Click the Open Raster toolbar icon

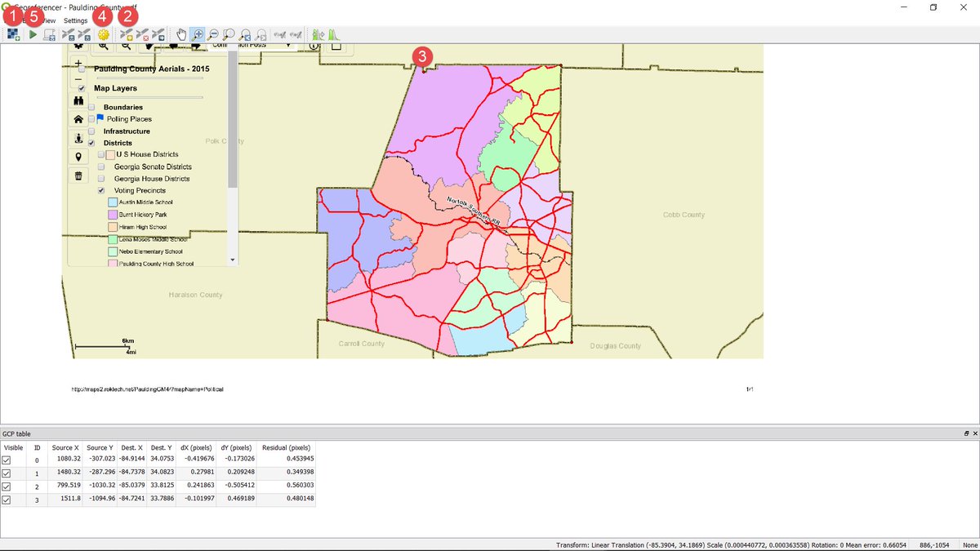[14, 34]
